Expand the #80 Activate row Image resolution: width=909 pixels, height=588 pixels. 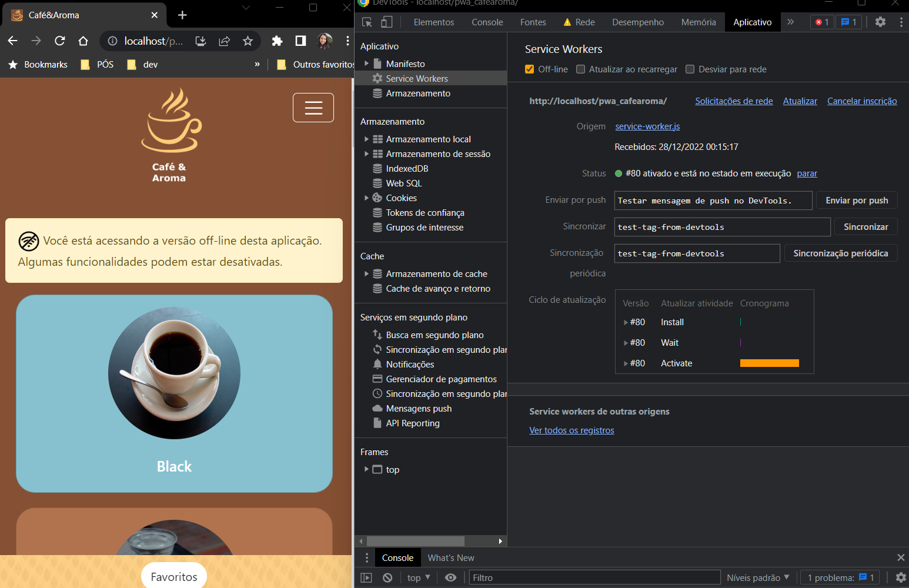coord(626,363)
